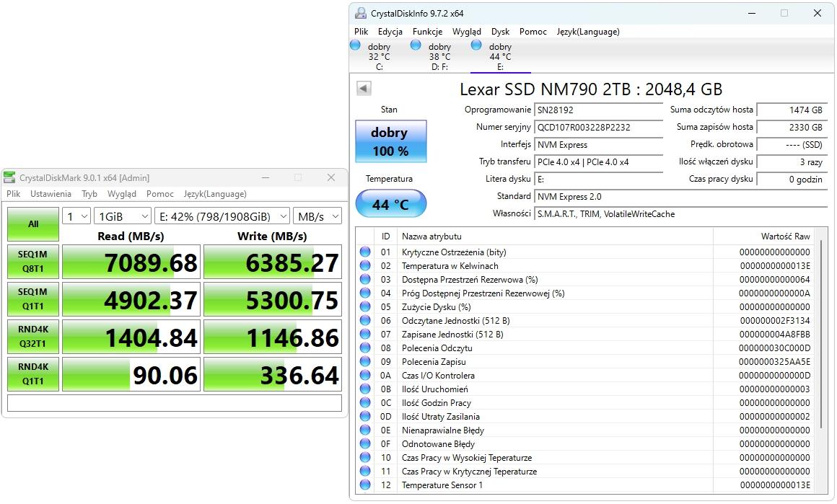The height and width of the screenshot is (504, 837).
Task: Click status orb for attribute 05 Zużycie Dysku
Action: pyautogui.click(x=365, y=307)
